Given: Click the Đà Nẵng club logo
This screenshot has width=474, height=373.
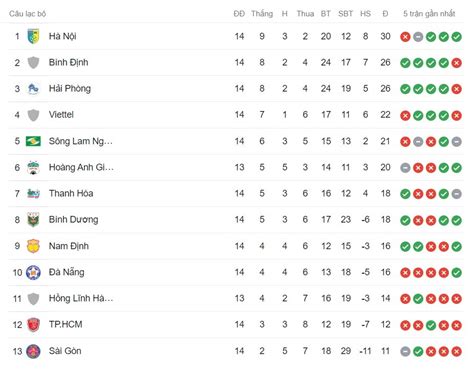Looking at the screenshot, I should [x=33, y=272].
